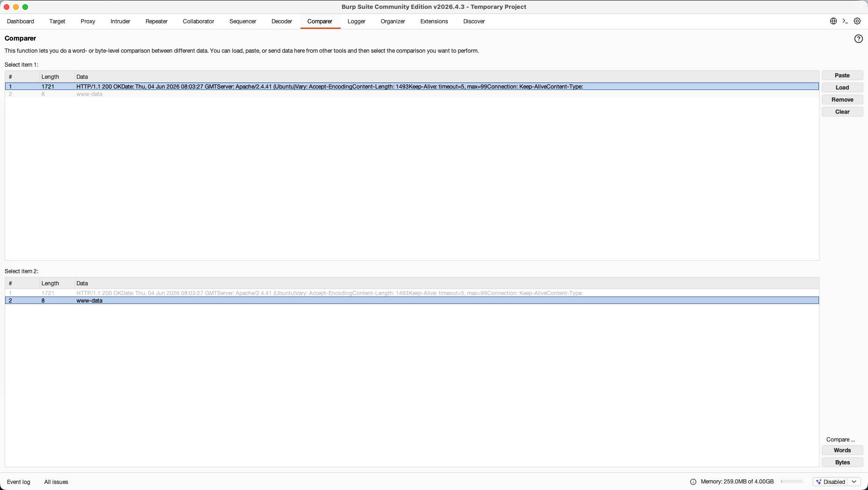Image resolution: width=868 pixels, height=490 pixels.
Task: Click the memory usage progress bar
Action: click(791, 482)
